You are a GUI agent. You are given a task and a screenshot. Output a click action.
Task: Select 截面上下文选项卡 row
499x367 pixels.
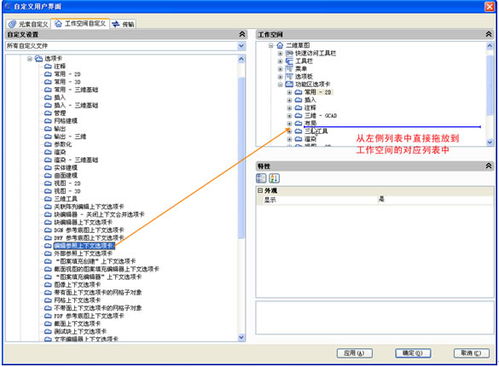click(x=77, y=324)
